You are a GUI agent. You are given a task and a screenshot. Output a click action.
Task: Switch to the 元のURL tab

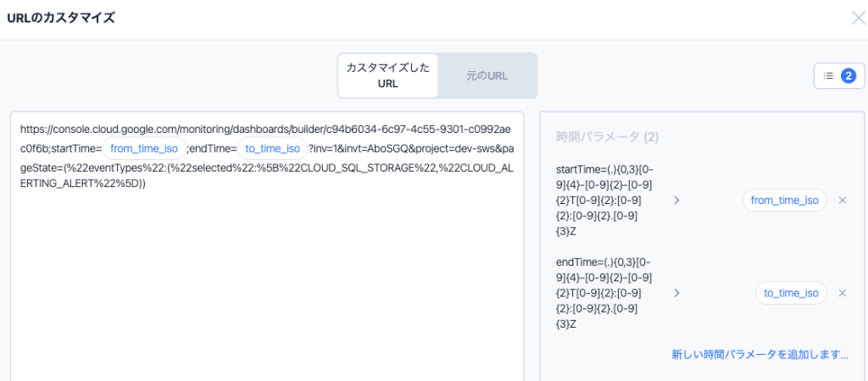pyautogui.click(x=487, y=75)
